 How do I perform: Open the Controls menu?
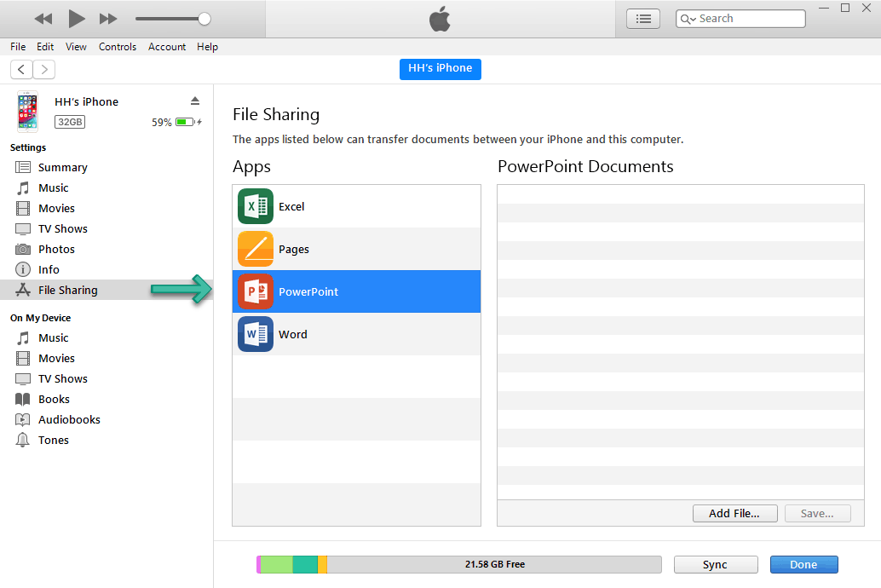118,47
